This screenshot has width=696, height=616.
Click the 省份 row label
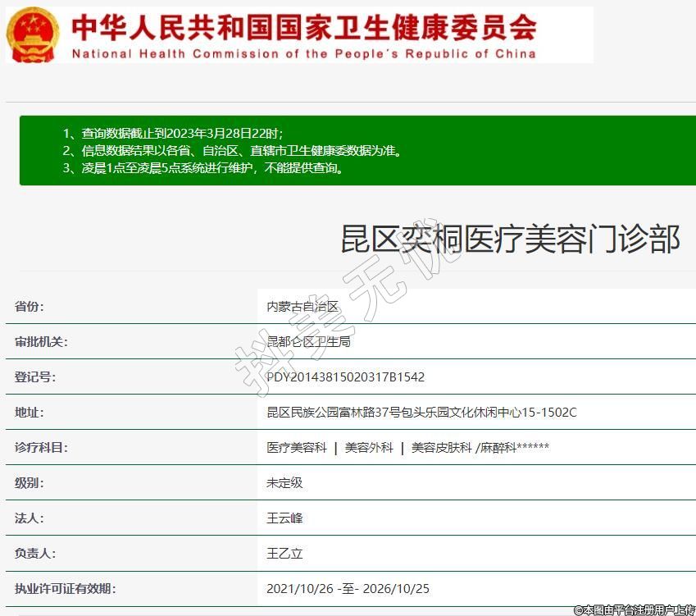click(30, 307)
